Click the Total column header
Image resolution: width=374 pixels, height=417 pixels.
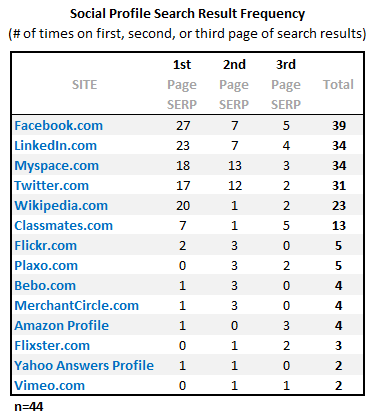(338, 85)
